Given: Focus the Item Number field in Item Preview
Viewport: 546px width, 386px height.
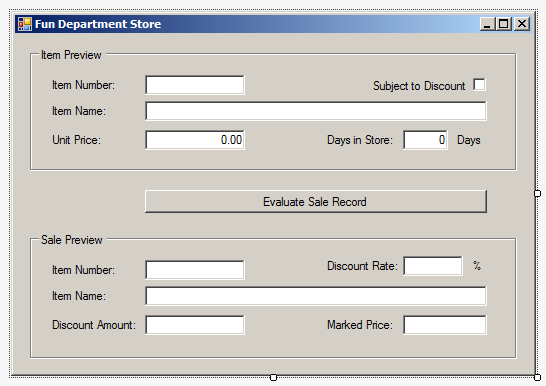Looking at the screenshot, I should coord(195,85).
